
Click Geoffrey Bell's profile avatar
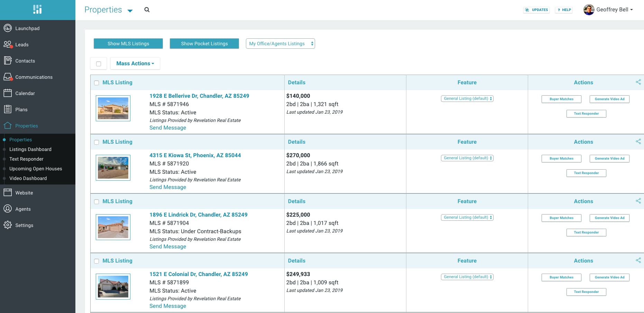589,10
